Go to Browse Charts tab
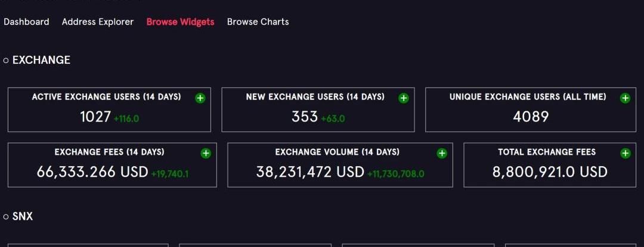 click(258, 22)
